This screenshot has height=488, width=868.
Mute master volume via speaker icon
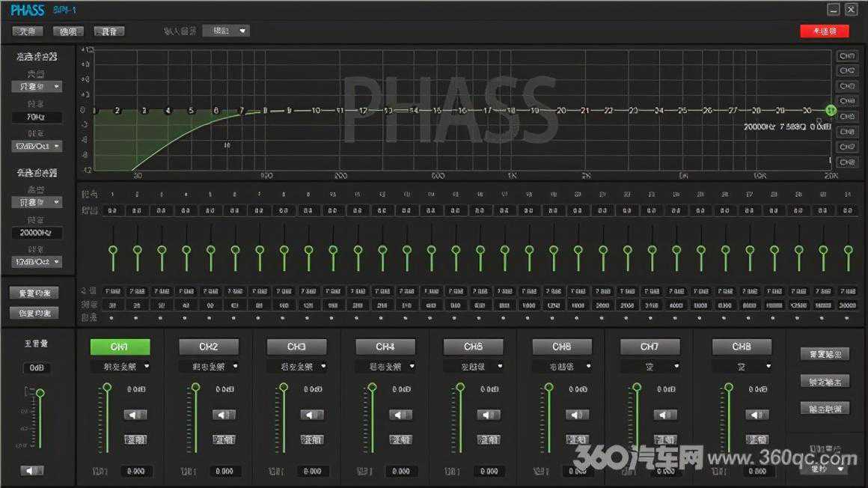31,471
